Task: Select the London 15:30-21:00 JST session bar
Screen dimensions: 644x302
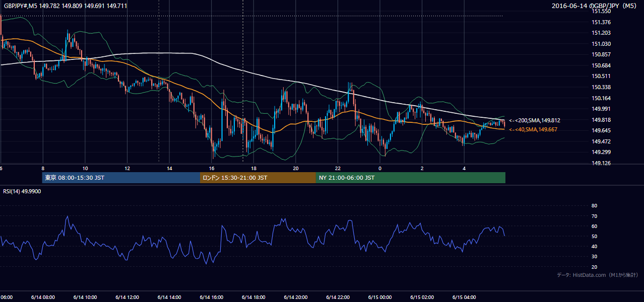Action: pos(258,178)
